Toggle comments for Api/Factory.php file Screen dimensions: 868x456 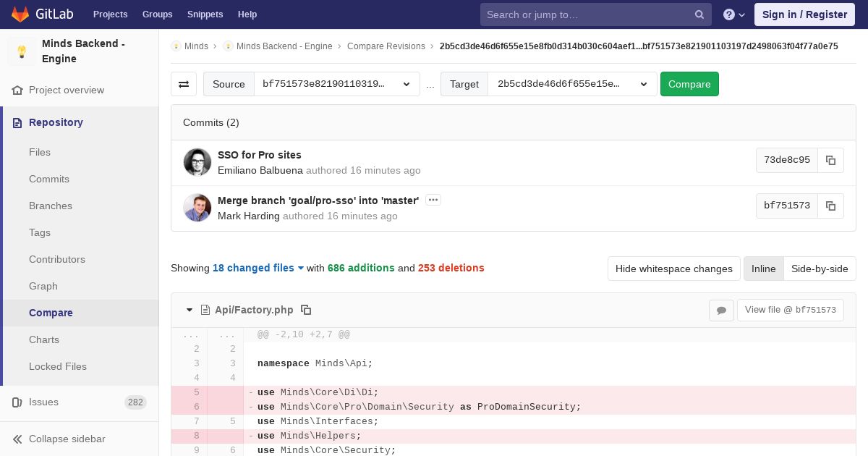[721, 310]
